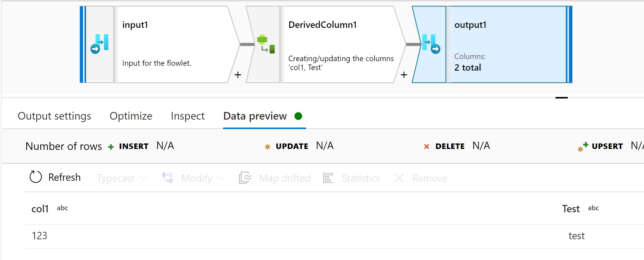644x260 pixels.
Task: Add a transformation after DerivedColumn1 via plus
Action: (x=404, y=75)
